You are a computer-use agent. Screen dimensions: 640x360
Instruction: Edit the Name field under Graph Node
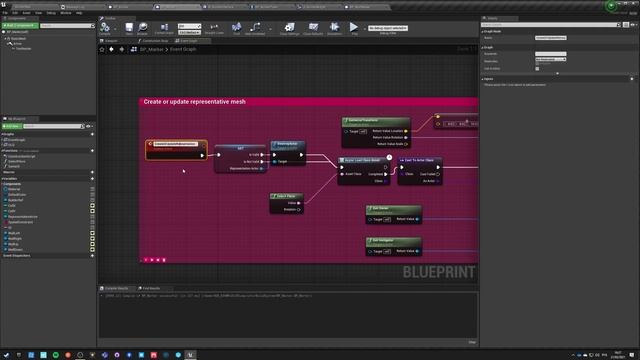coord(551,38)
